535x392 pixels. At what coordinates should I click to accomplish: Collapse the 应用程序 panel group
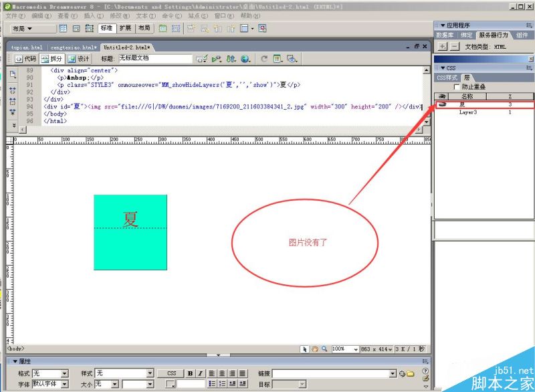pos(443,25)
